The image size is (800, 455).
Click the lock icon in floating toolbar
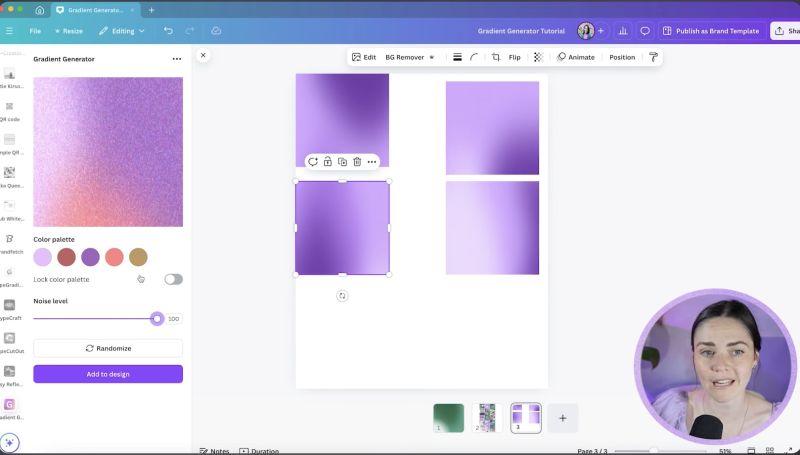[x=328, y=162]
